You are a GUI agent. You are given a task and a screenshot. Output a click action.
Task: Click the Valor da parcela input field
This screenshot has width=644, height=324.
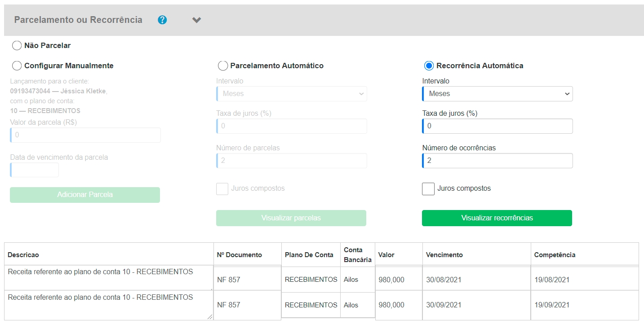click(85, 135)
